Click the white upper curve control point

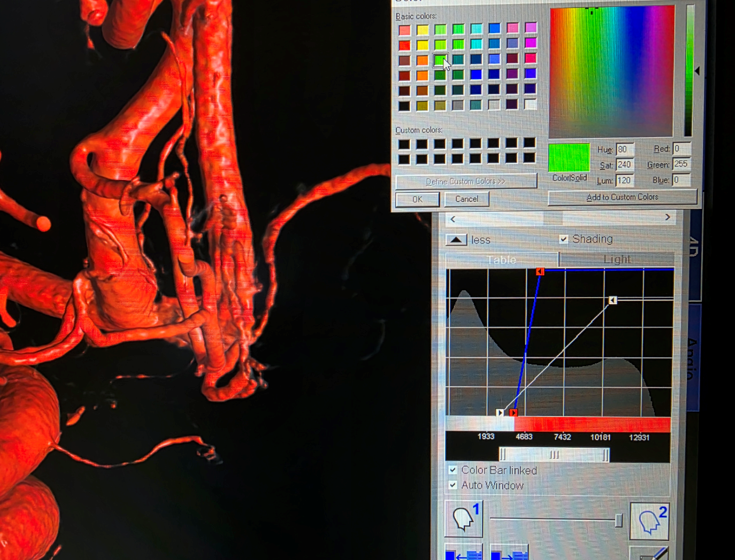[613, 300]
